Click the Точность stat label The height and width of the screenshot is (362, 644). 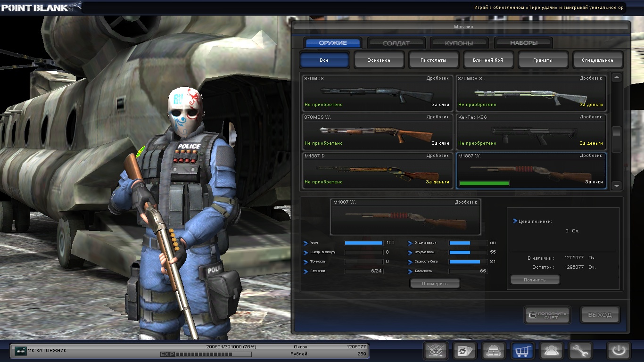tap(318, 262)
